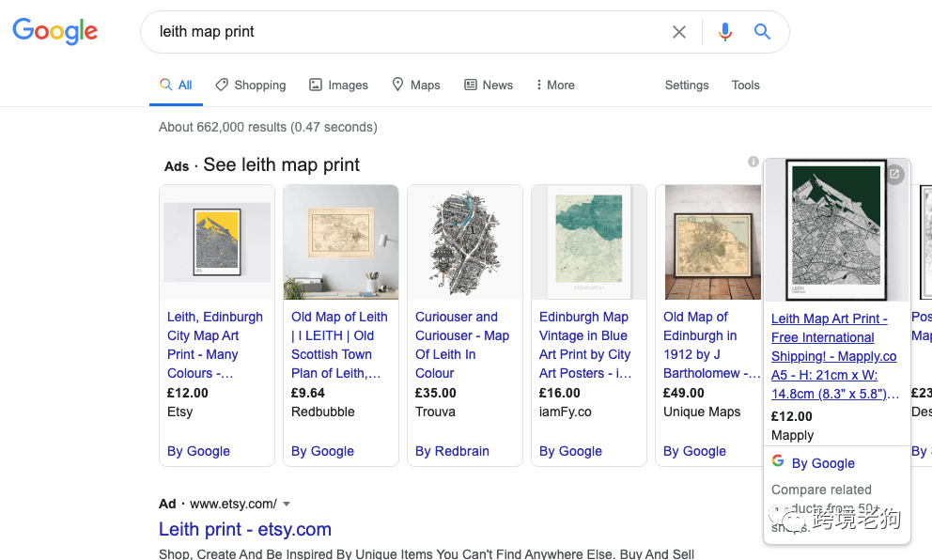Open Old Map of Leith Redbubble link

339,345
